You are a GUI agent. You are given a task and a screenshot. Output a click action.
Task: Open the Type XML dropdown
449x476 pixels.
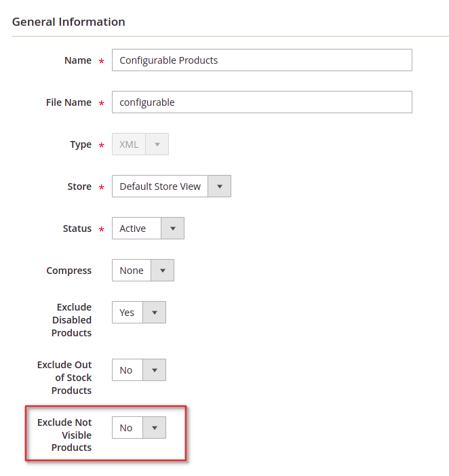(140, 144)
